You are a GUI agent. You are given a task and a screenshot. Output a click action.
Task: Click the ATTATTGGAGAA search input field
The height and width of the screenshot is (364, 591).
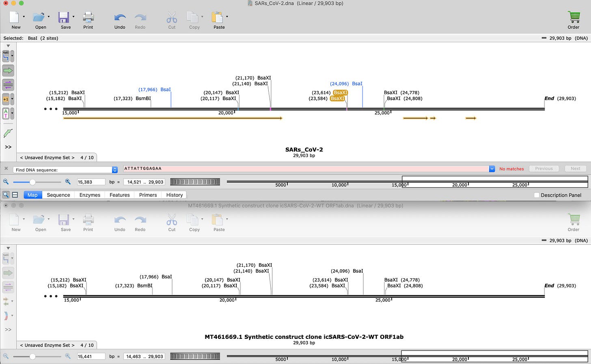tap(306, 169)
